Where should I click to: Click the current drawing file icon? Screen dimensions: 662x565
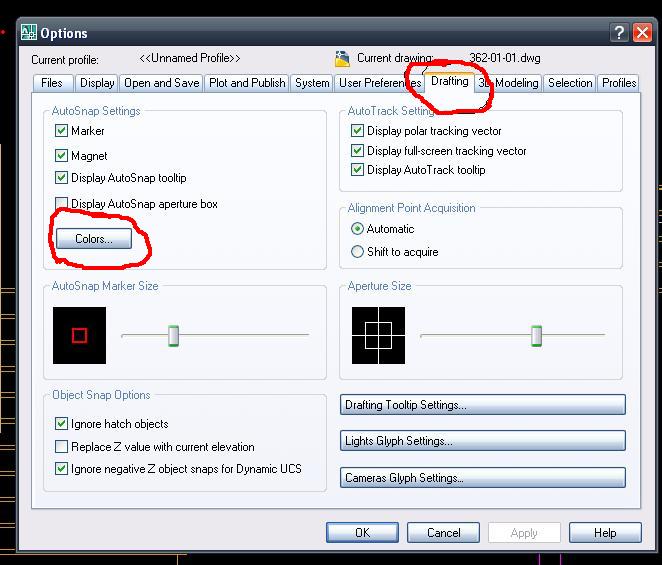[x=342, y=59]
